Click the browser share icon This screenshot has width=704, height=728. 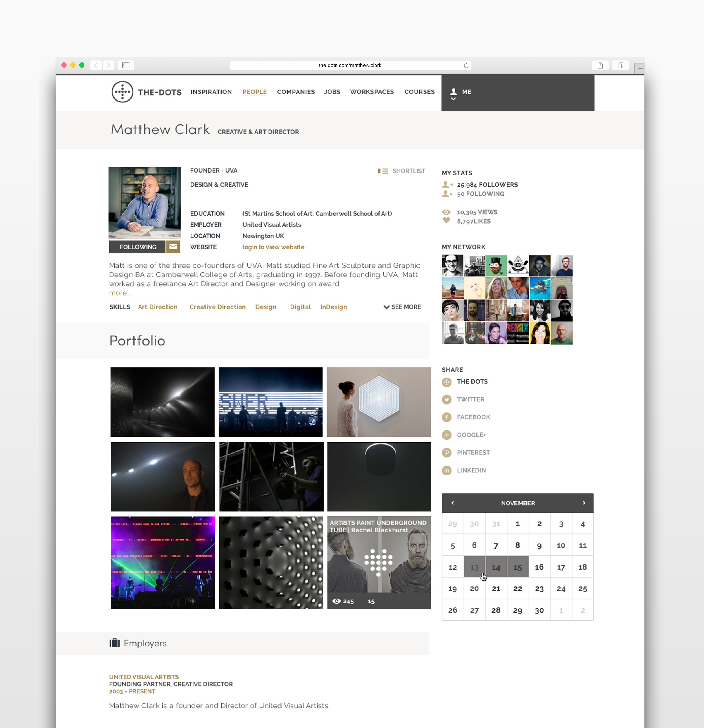tap(600, 65)
